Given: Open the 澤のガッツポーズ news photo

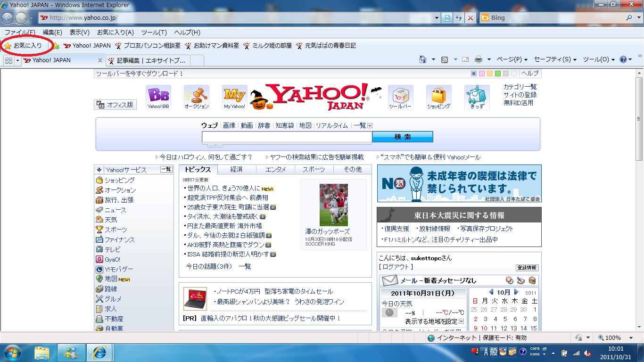Looking at the screenshot, I should (334, 205).
